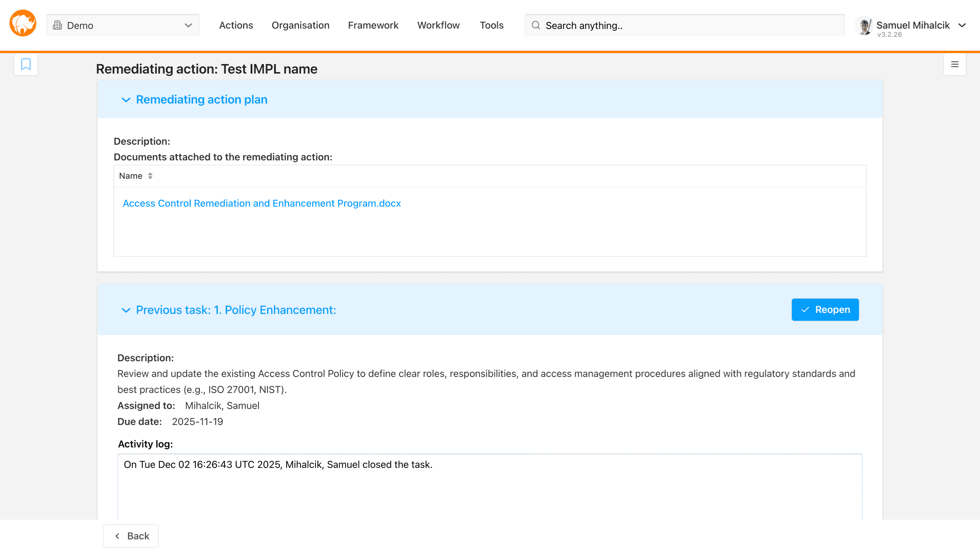The image size is (980, 553).
Task: Click the building icon beside Demo
Action: click(58, 26)
